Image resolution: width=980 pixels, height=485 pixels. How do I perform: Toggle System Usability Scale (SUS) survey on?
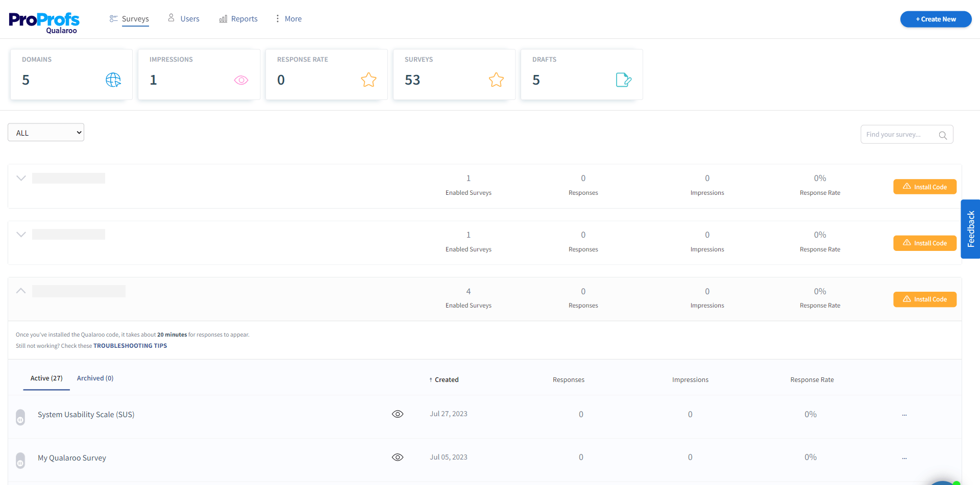pyautogui.click(x=20, y=417)
